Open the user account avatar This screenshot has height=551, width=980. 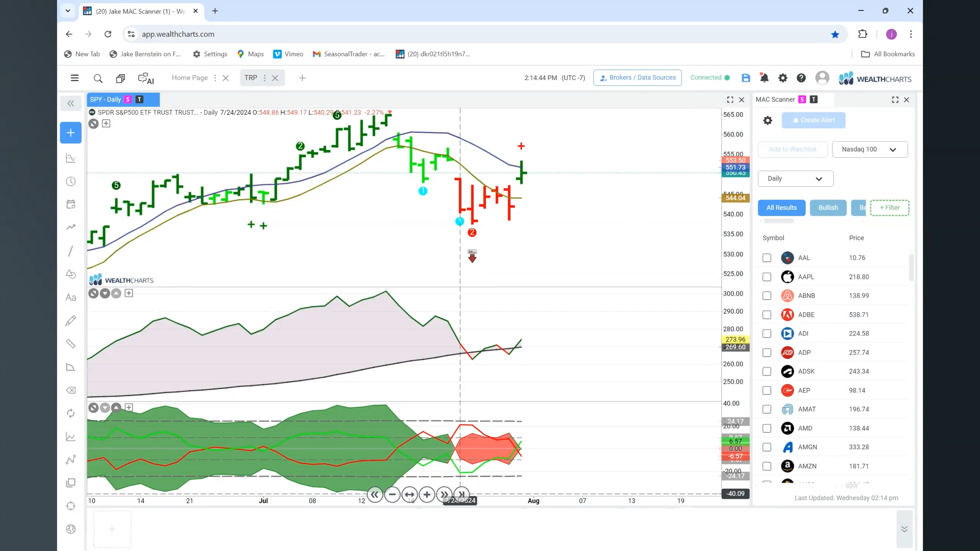[x=822, y=78]
